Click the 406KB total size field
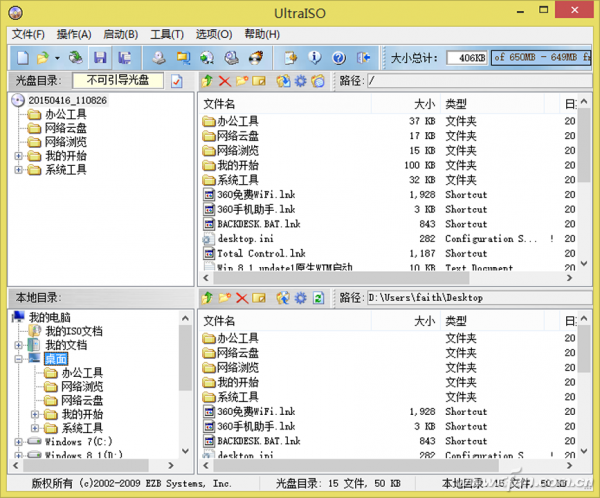600x498 pixels. 467,58
